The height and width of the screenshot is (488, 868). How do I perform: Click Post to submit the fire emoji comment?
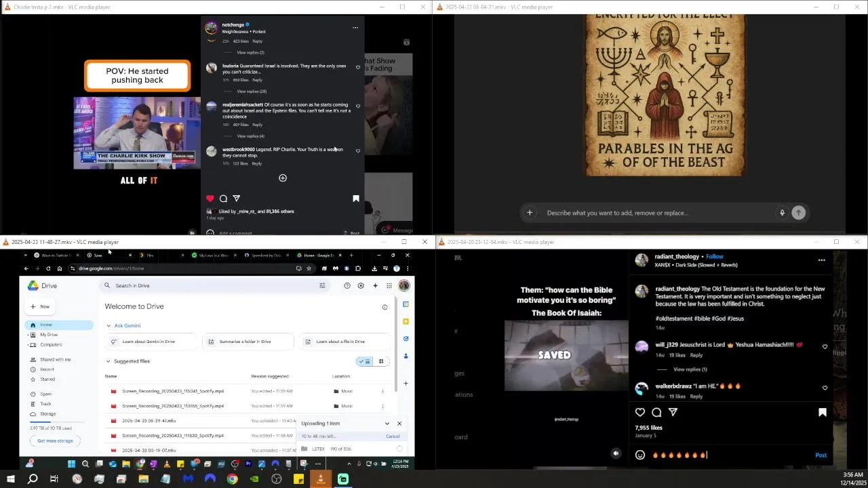[821, 455]
